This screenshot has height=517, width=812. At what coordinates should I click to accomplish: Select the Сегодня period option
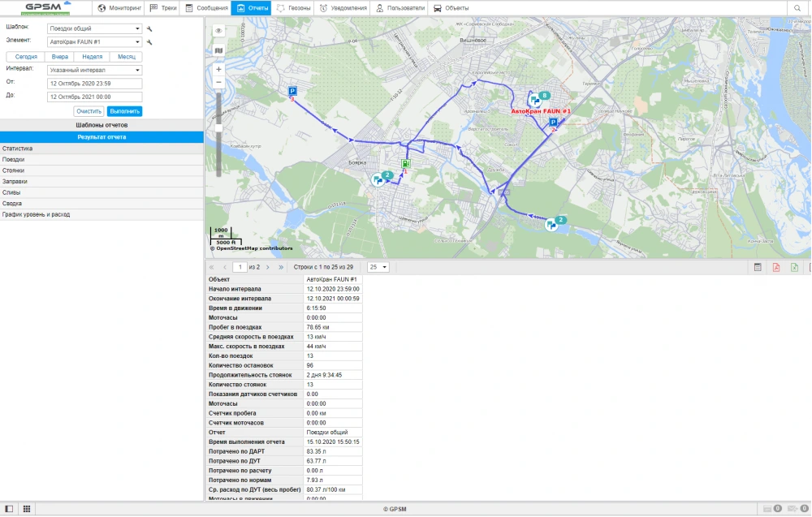tap(26, 57)
